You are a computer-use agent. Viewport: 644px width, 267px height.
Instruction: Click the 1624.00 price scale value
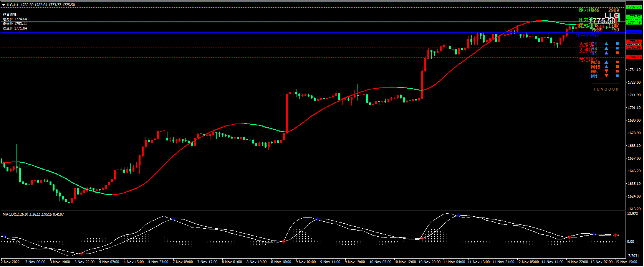[x=634, y=196]
